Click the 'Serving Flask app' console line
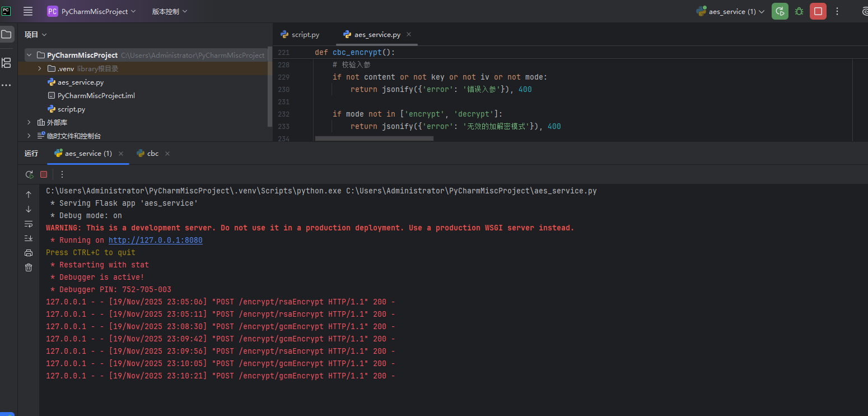This screenshot has height=416, width=868. (x=124, y=203)
